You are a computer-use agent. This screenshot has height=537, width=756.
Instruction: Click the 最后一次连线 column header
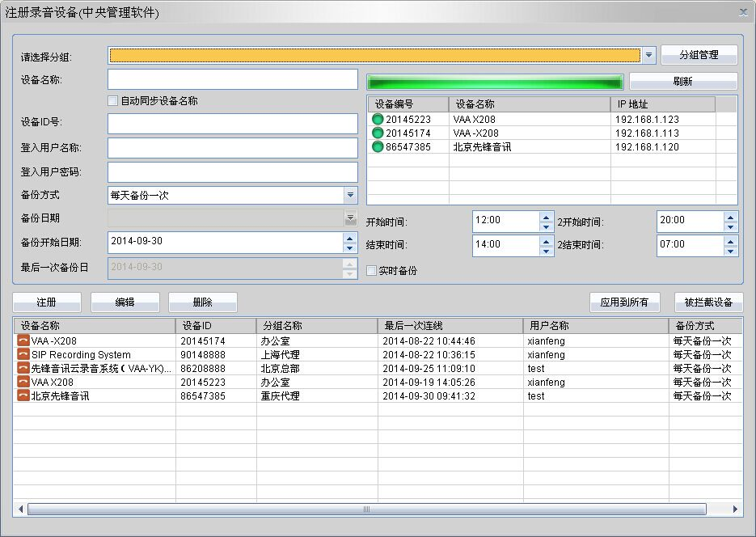point(450,326)
